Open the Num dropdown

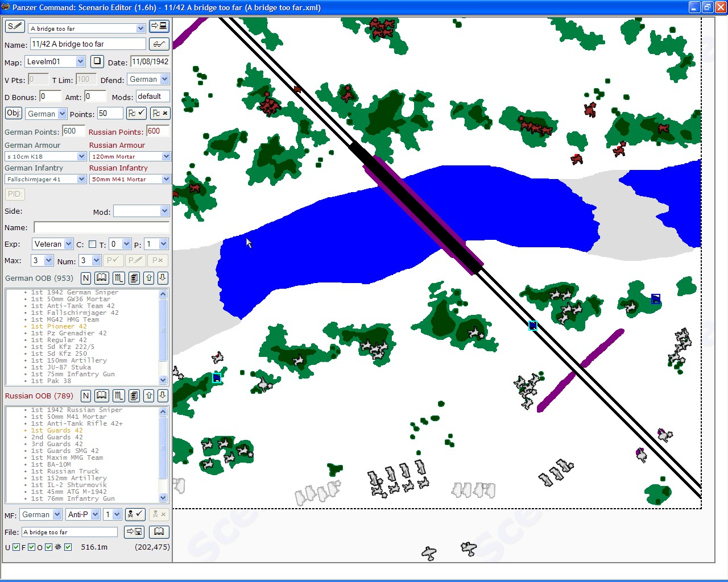(x=96, y=260)
